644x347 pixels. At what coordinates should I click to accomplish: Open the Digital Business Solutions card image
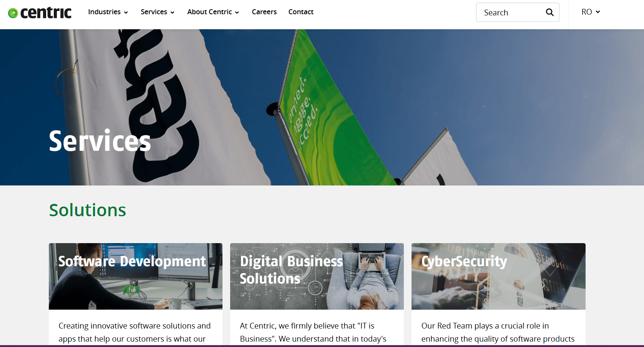point(317,276)
